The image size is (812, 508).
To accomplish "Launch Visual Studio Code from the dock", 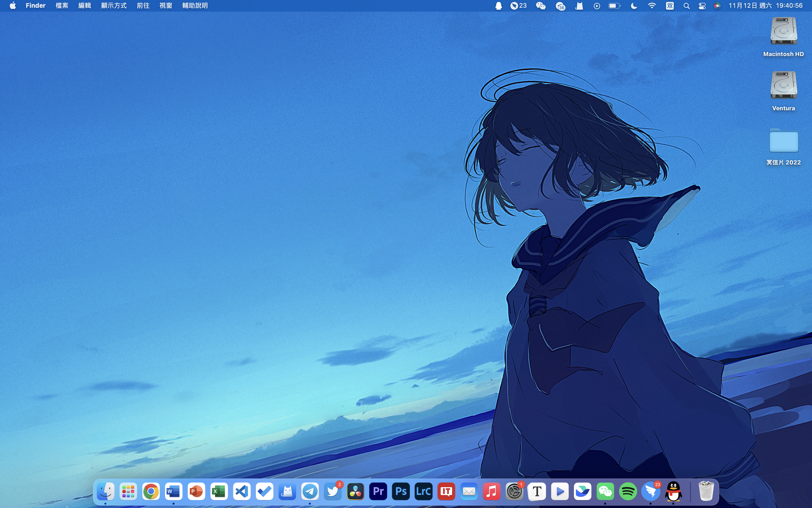I will click(x=242, y=492).
